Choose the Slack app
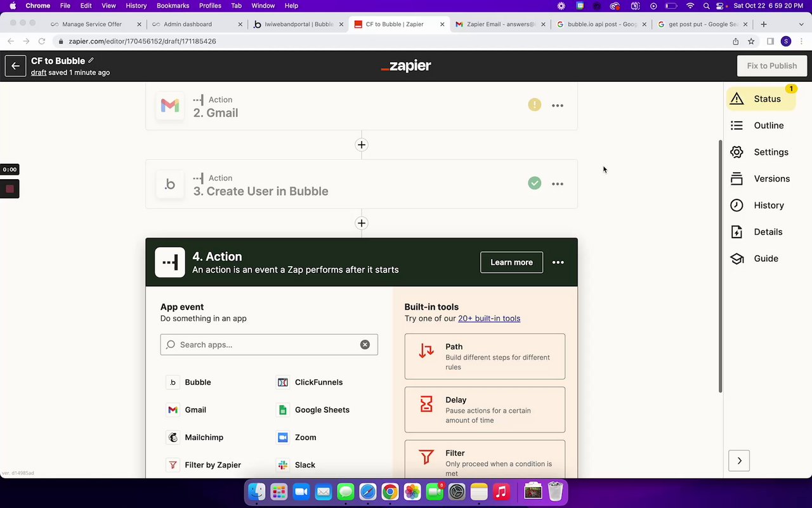Image resolution: width=812 pixels, height=508 pixels. pyautogui.click(x=296, y=465)
